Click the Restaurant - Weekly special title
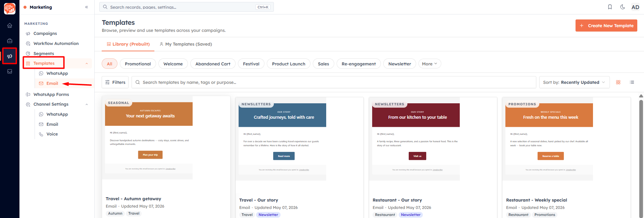644x218 pixels. [536, 200]
